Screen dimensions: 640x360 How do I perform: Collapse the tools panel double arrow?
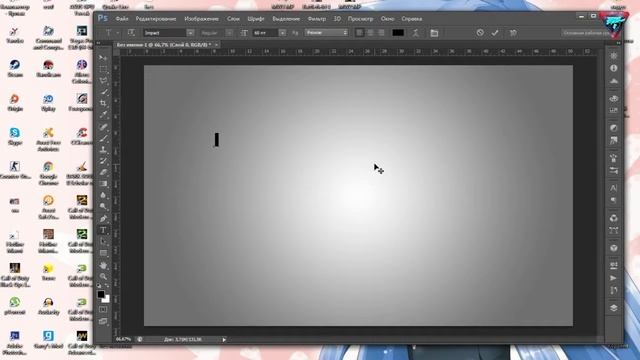click(x=98, y=43)
